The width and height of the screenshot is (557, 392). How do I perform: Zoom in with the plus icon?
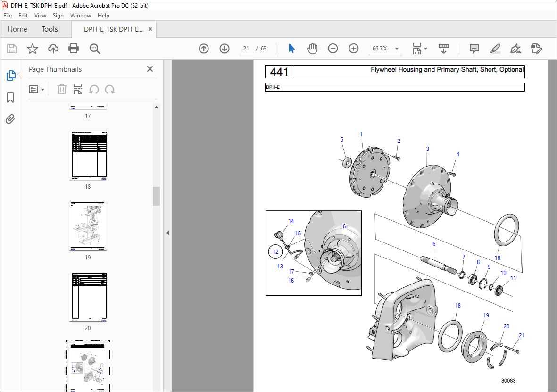coord(353,49)
